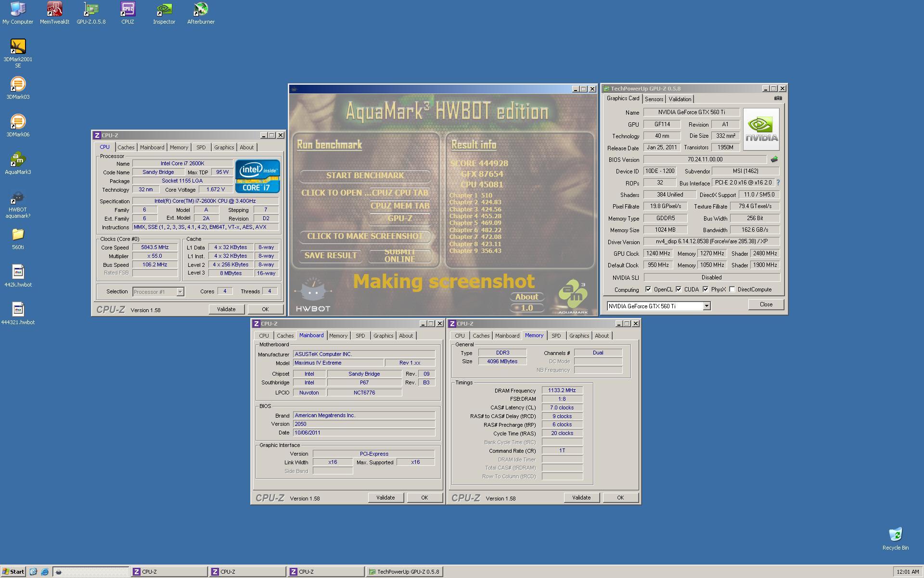The height and width of the screenshot is (578, 924).
Task: Select About tab in CPU-Z CPU window
Action: coord(247,147)
